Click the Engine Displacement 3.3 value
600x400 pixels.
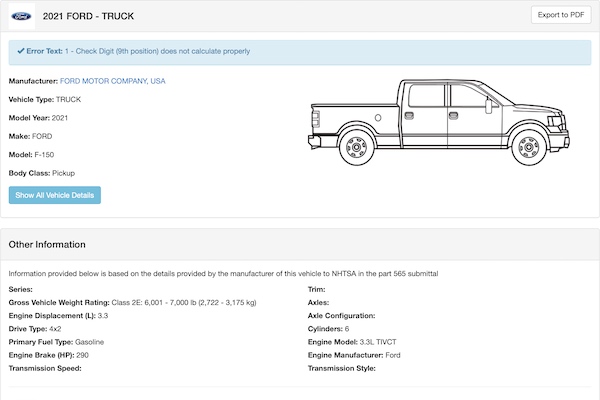tap(100, 315)
